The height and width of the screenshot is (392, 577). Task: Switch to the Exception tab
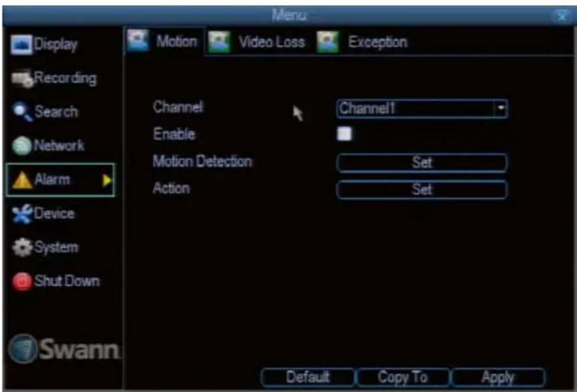[364, 42]
